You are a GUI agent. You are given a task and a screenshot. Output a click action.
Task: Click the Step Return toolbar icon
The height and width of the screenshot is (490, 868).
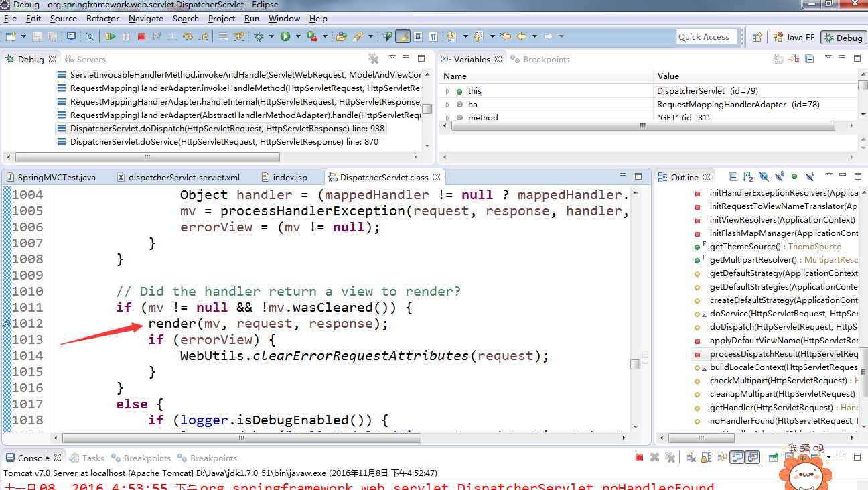click(x=204, y=36)
